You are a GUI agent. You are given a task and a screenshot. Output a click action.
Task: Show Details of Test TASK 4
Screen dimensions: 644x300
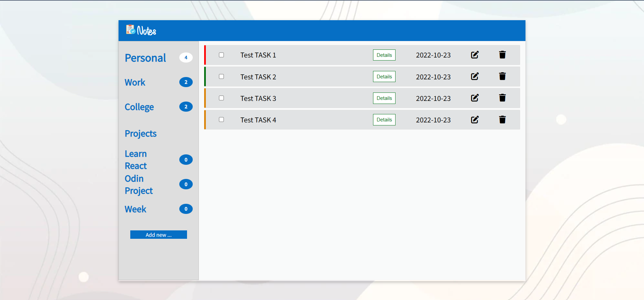point(384,120)
